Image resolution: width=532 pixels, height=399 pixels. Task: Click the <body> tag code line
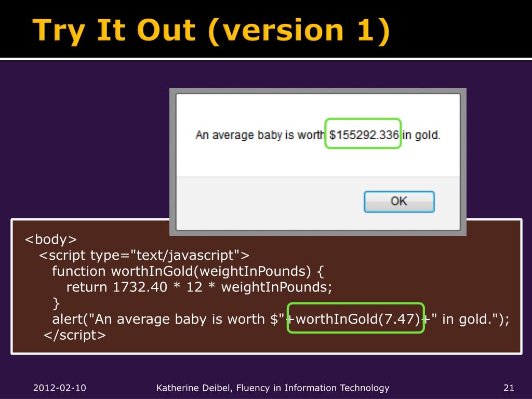tap(51, 240)
